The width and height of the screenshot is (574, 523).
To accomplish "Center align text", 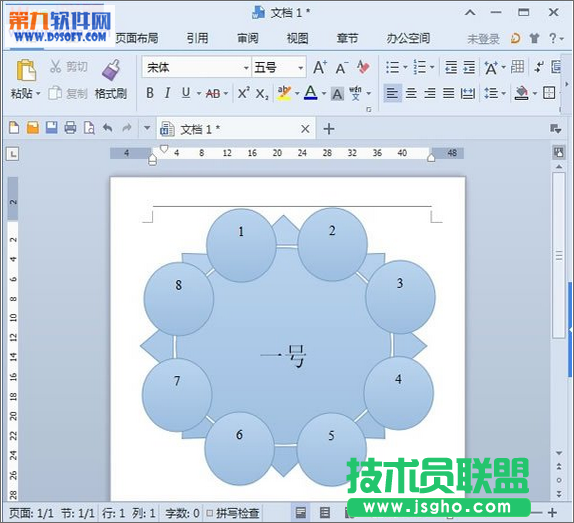I will [x=411, y=94].
